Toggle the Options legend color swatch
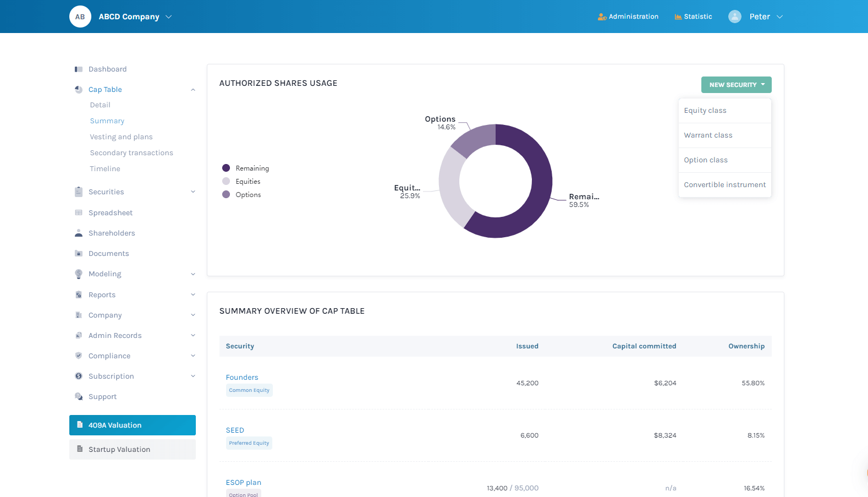 click(x=226, y=194)
